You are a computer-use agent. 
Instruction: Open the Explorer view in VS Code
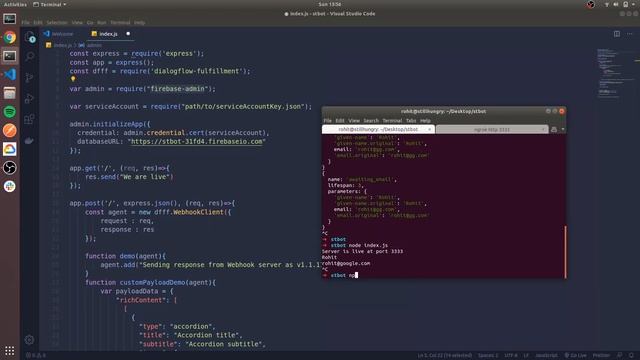click(30, 37)
